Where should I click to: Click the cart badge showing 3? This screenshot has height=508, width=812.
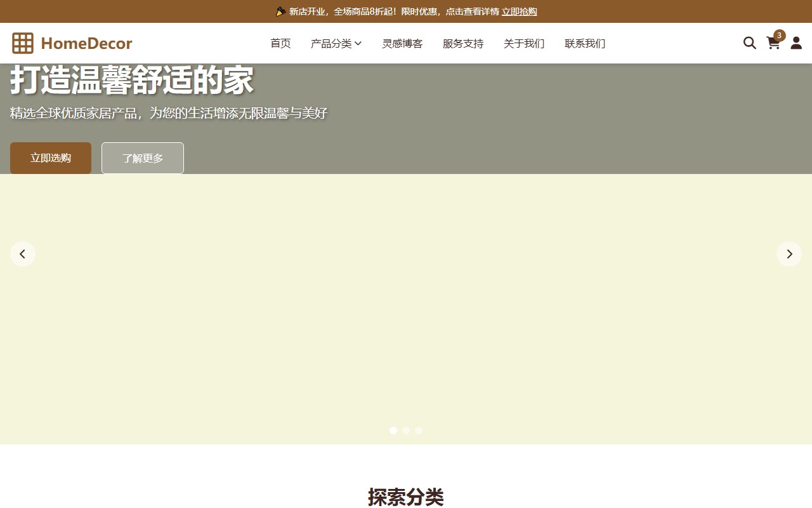pos(779,36)
